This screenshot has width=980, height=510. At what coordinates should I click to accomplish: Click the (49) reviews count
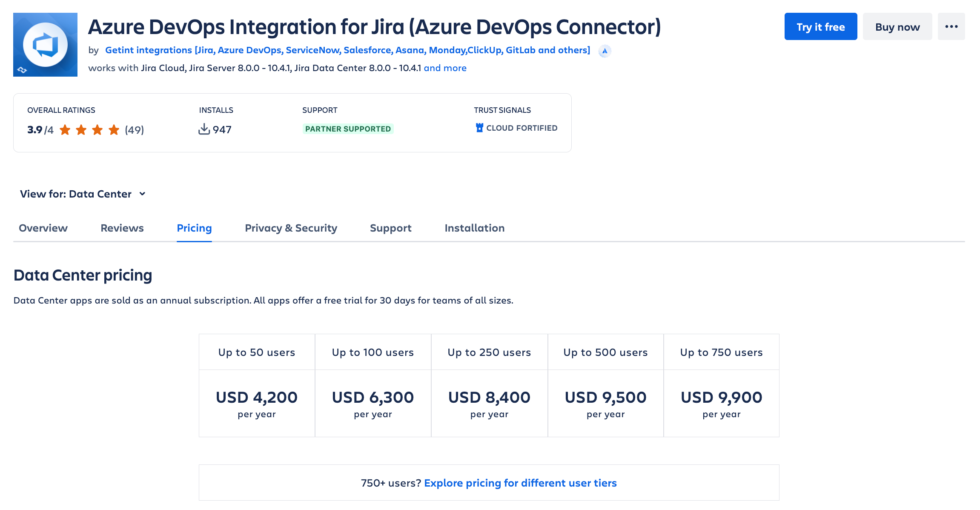pyautogui.click(x=135, y=130)
